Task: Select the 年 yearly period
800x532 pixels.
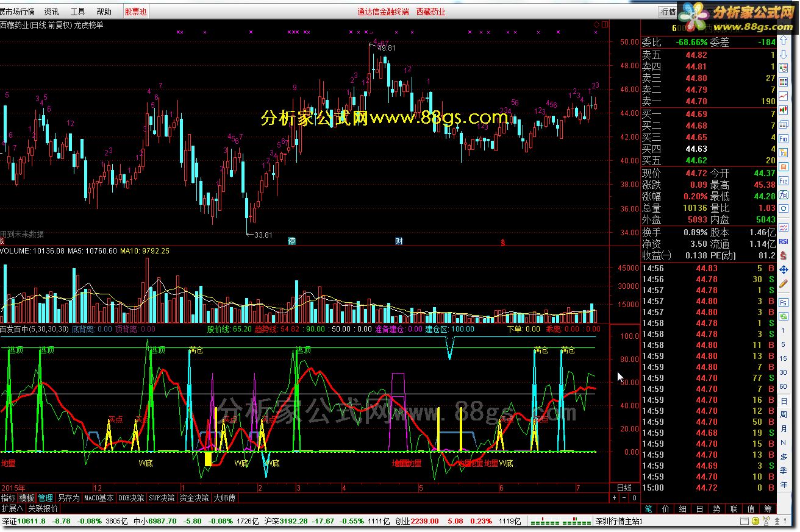Action: (784, 484)
